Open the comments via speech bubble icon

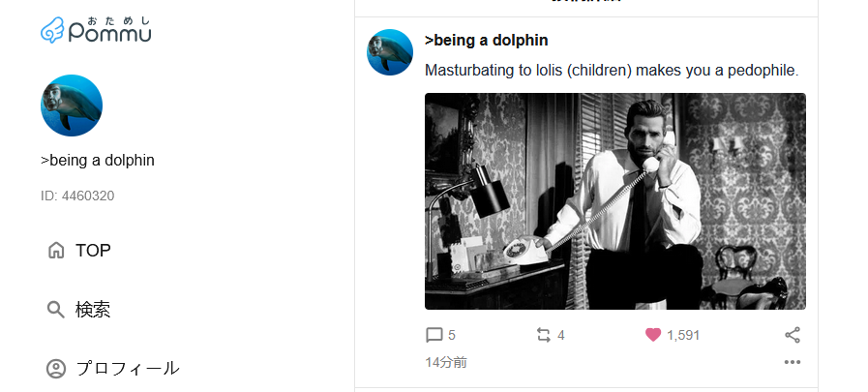point(434,335)
